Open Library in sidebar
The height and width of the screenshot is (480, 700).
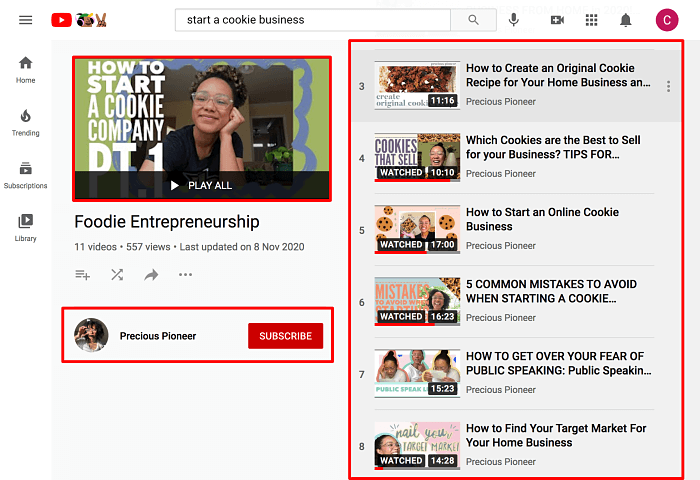[25, 228]
